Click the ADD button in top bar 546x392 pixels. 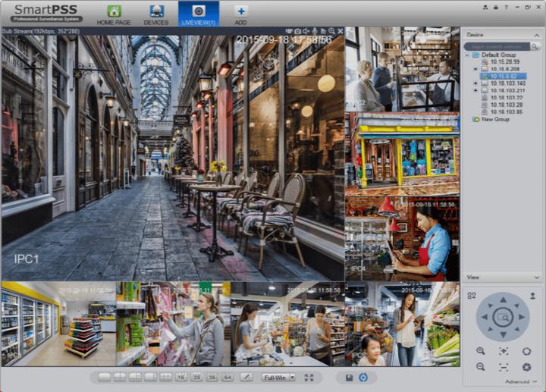(240, 14)
